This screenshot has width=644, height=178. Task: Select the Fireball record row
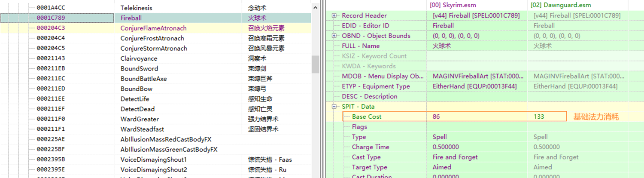pos(156,18)
